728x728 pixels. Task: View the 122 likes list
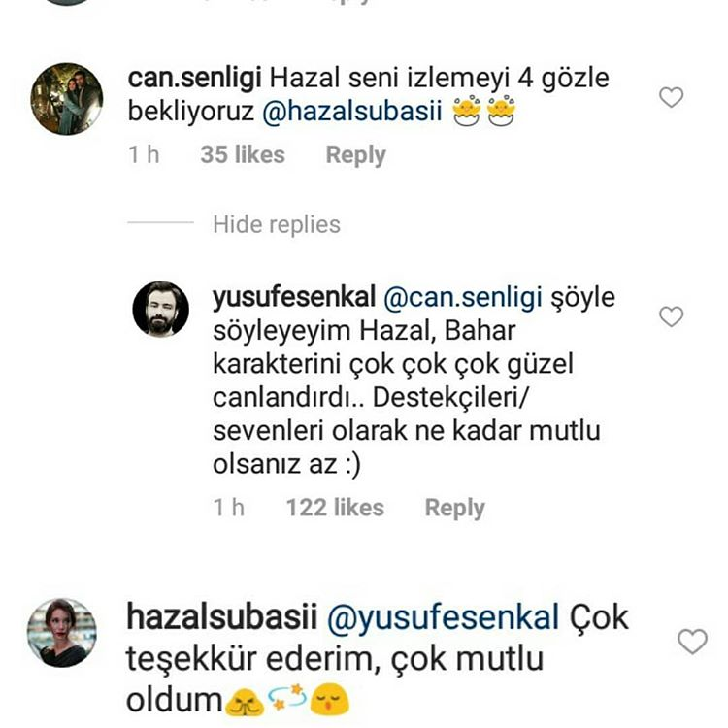point(335,508)
